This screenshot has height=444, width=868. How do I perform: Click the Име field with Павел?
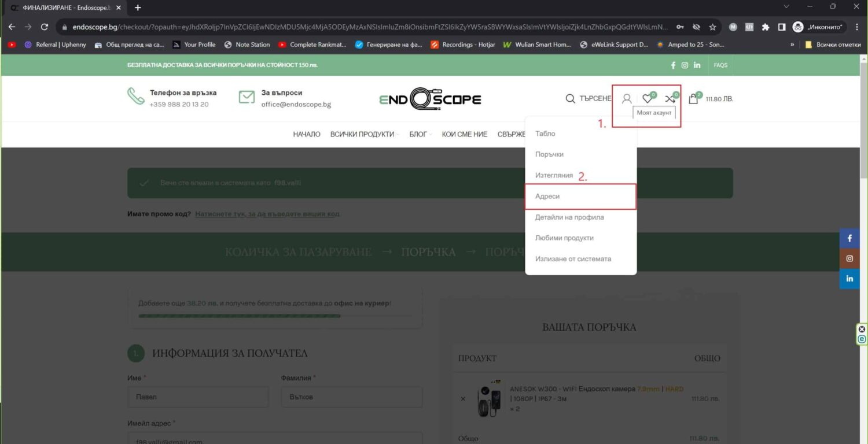198,397
